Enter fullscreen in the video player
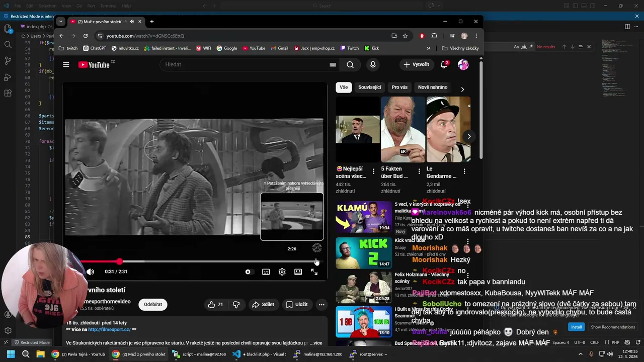Viewport: 644px width, 362px height. [314, 271]
